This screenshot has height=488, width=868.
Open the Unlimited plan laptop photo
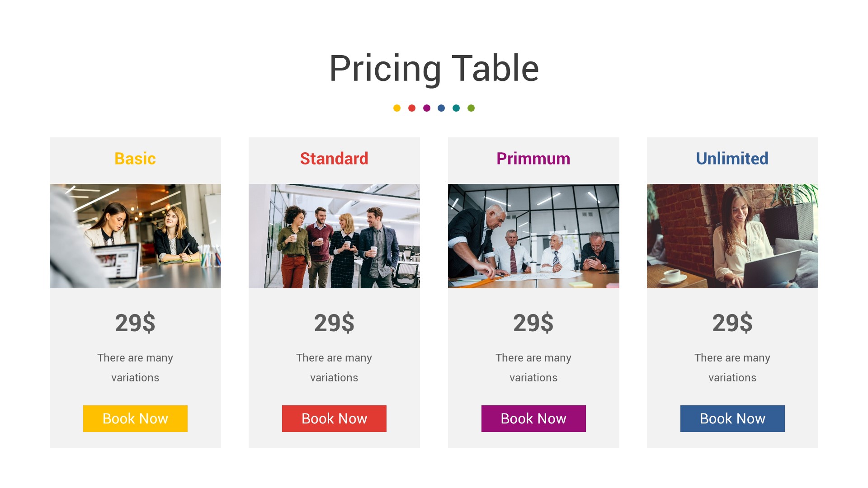732,236
